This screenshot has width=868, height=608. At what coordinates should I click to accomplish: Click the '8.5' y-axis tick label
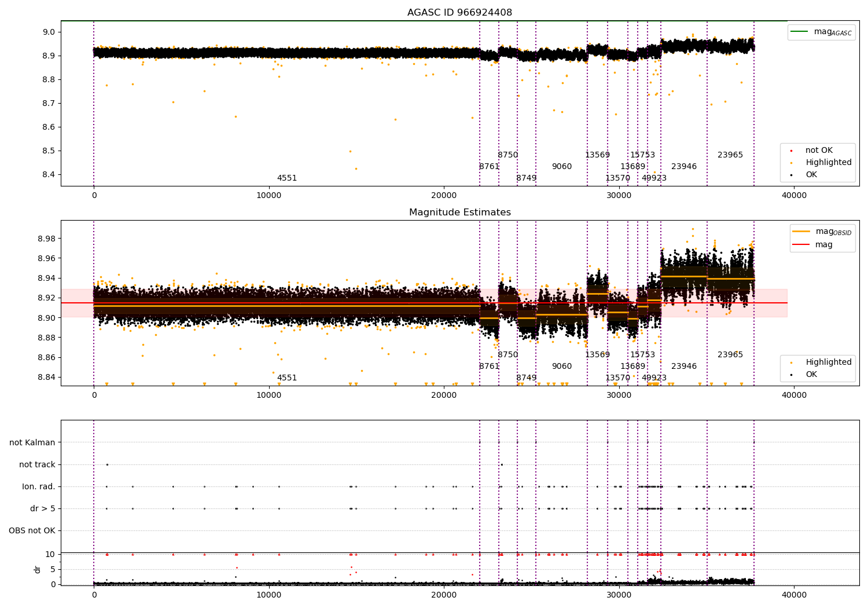click(50, 151)
